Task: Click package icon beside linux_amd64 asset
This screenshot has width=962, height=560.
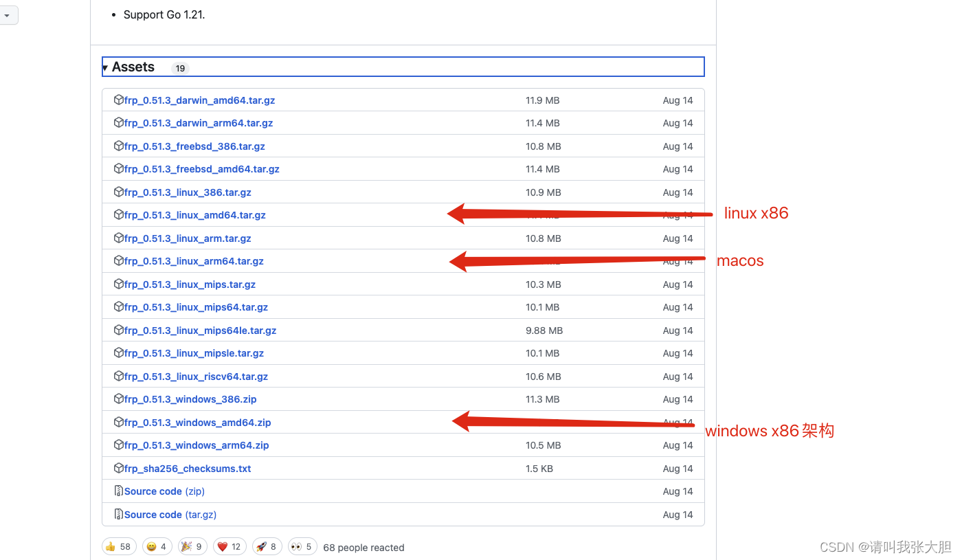Action: tap(119, 215)
